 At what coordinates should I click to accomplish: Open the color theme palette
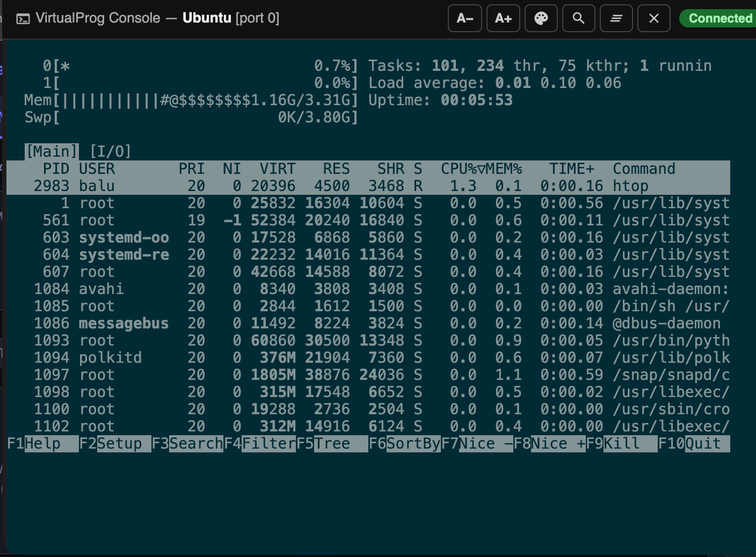pyautogui.click(x=541, y=18)
